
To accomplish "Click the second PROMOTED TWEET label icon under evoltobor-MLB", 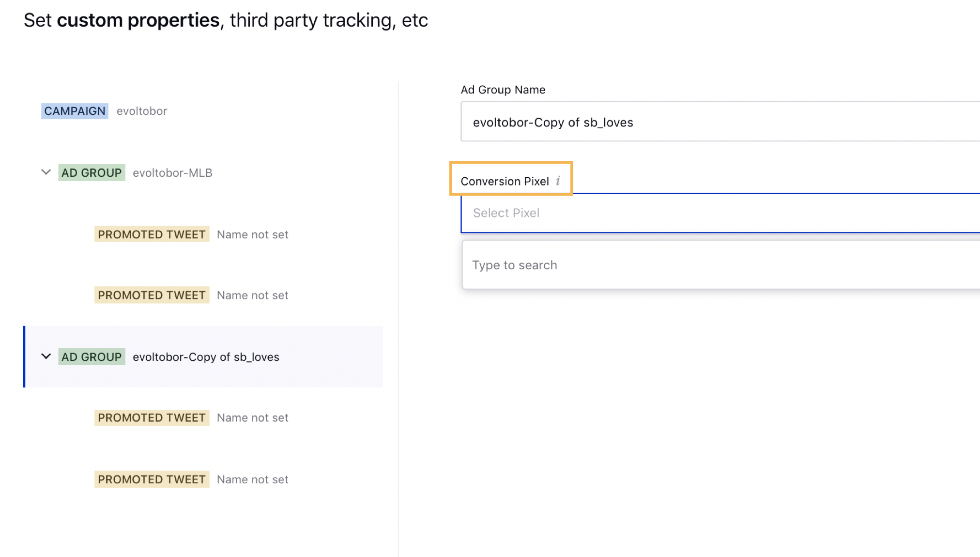I will [x=152, y=295].
